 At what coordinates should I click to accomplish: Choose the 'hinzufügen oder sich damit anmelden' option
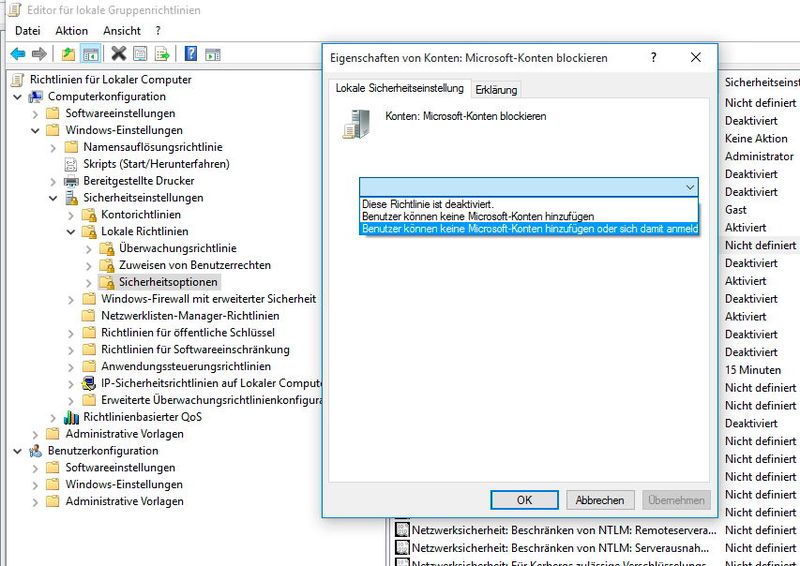[x=529, y=228]
